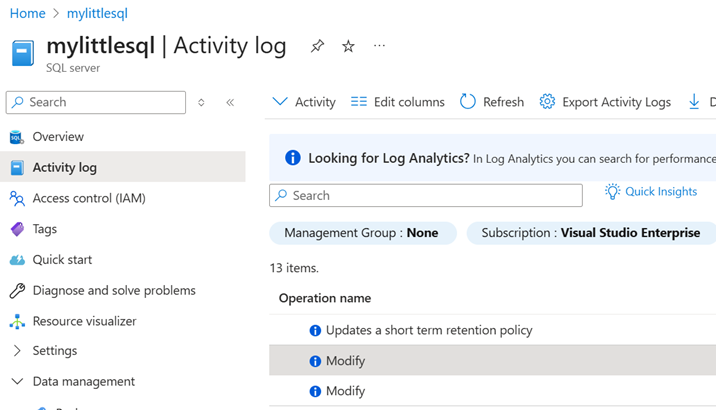The width and height of the screenshot is (716, 410).
Task: Collapse the sidebar with double chevron
Action: 230,102
